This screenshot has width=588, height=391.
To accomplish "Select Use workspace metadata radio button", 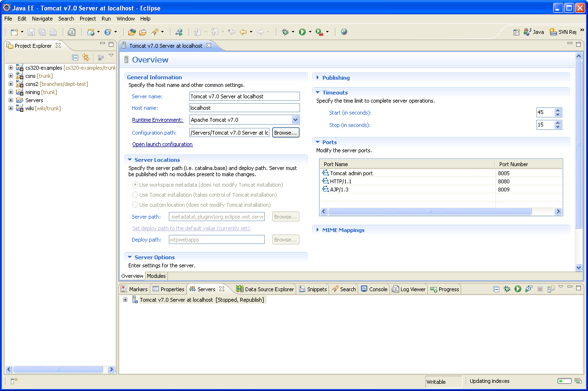I will pyautogui.click(x=135, y=185).
